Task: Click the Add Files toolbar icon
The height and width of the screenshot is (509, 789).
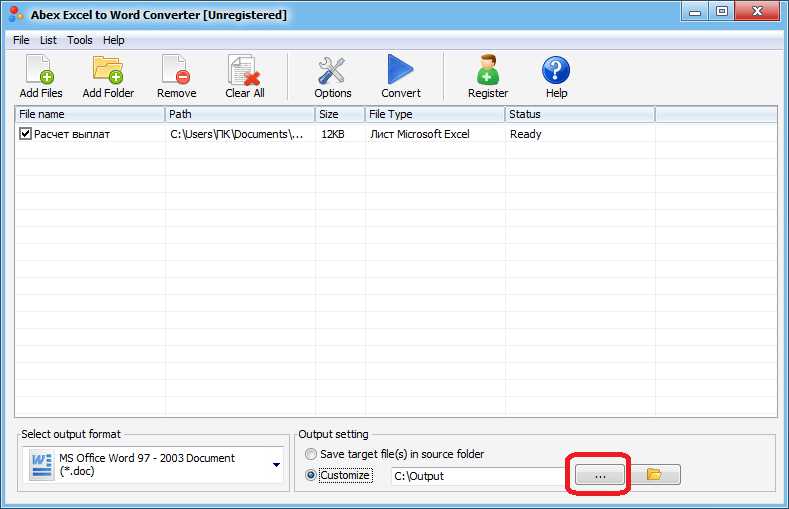Action: click(40, 69)
